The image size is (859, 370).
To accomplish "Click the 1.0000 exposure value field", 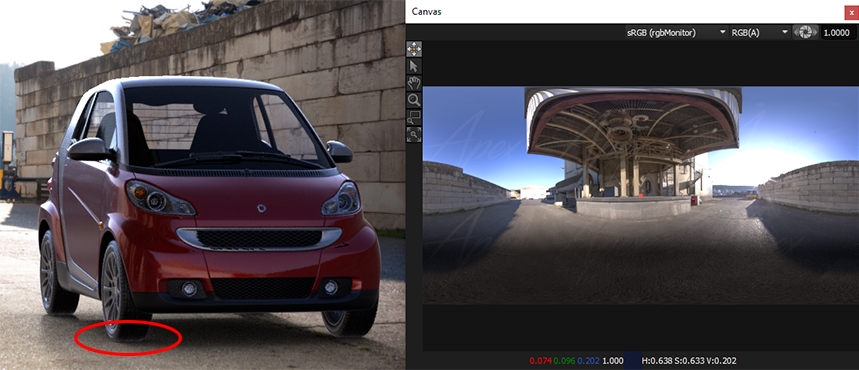I will click(839, 33).
